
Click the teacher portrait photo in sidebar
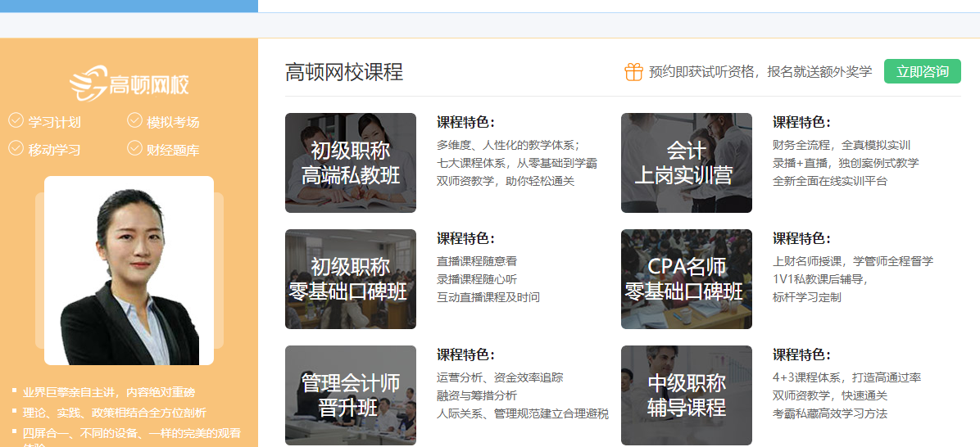(x=129, y=270)
